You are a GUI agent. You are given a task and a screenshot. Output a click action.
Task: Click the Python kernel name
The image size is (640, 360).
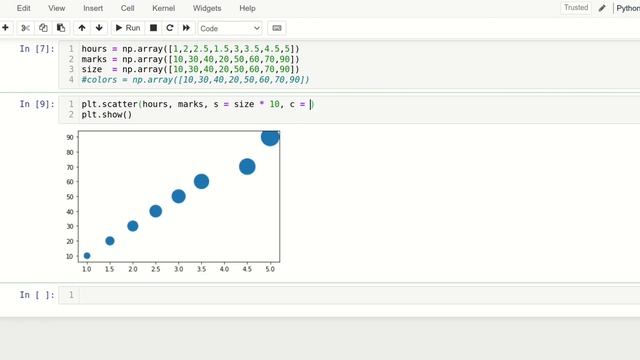point(628,8)
